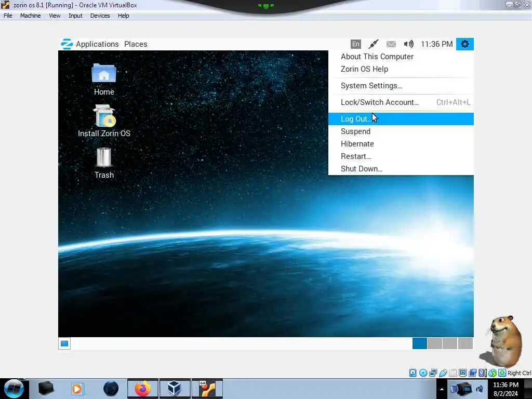Click the volume speaker indicator
Viewport: 532px width, 399px height.
408,44
